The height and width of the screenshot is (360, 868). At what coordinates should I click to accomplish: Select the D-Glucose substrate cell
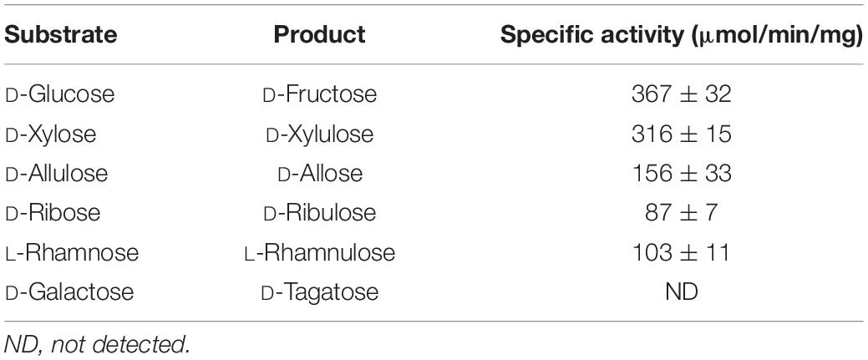[x=60, y=94]
